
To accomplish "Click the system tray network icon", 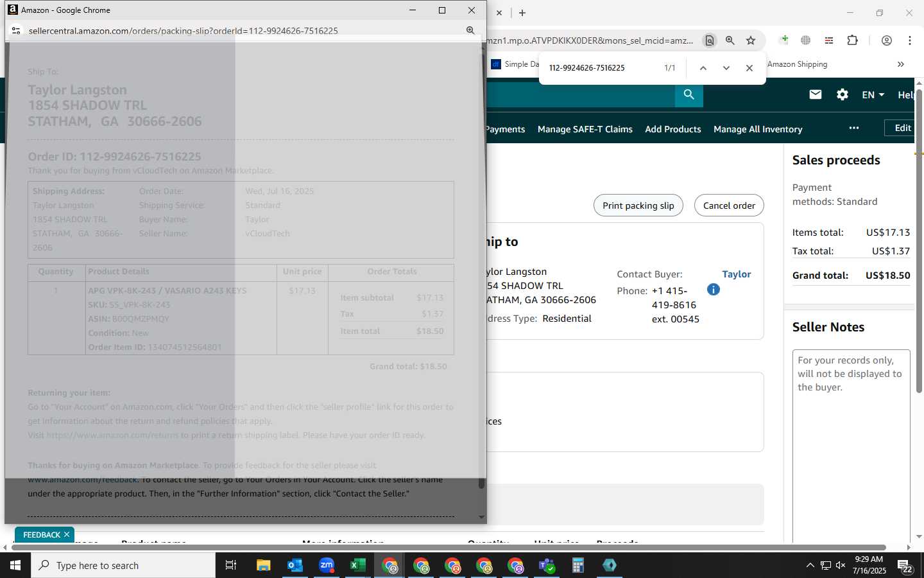I will 826,565.
